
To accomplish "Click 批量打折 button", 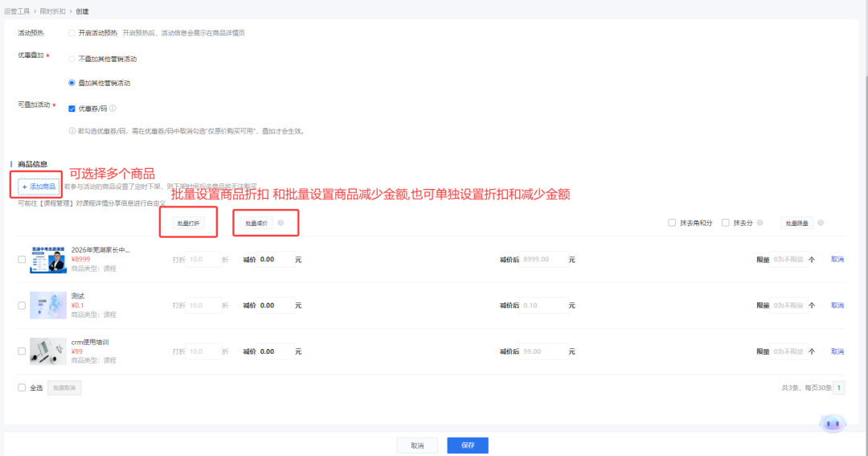I will 188,224.
